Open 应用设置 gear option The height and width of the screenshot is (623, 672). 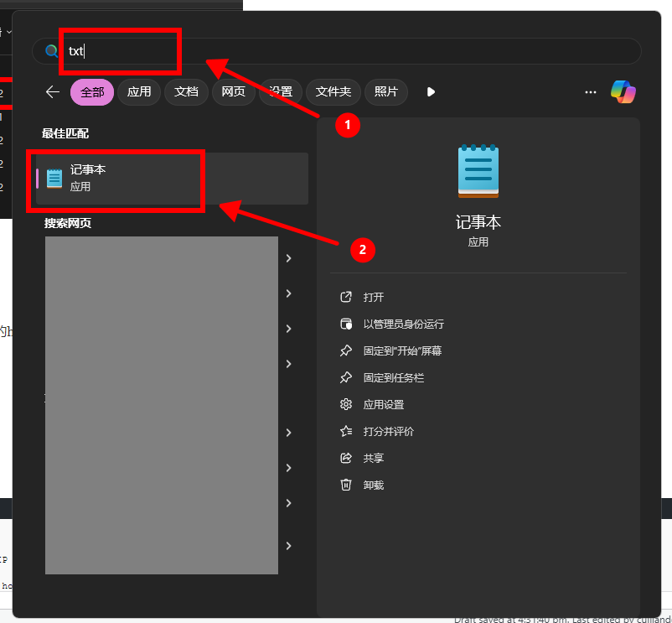383,404
